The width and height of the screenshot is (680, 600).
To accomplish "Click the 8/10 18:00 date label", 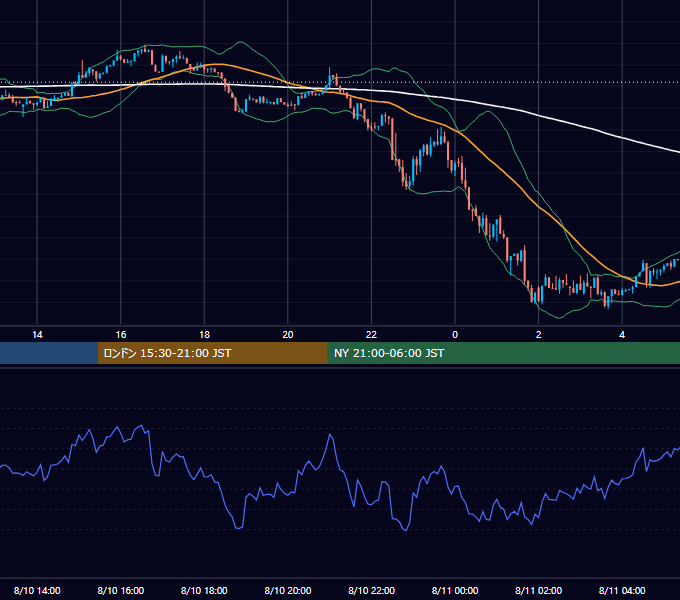I will [x=204, y=590].
